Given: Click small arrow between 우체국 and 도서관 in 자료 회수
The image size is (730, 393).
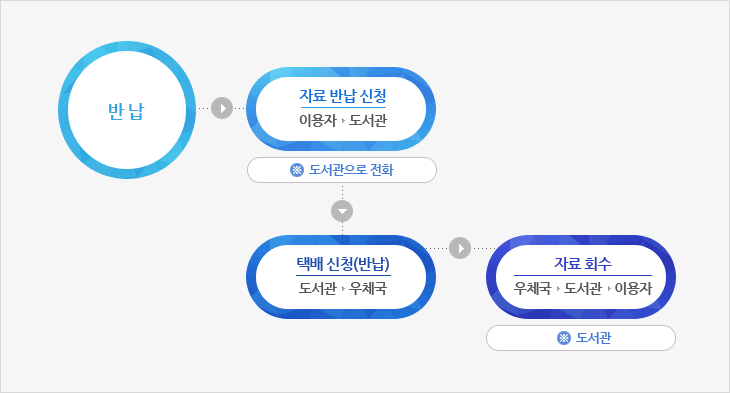Looking at the screenshot, I should click(558, 289).
